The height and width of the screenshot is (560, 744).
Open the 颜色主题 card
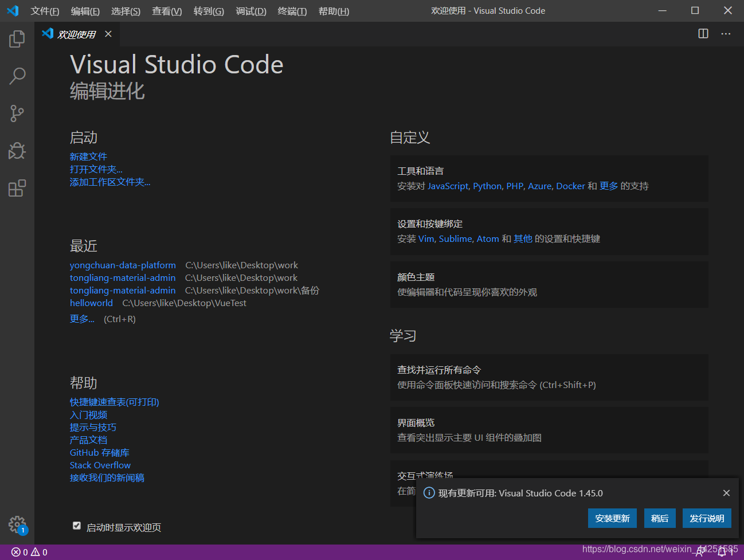(549, 284)
